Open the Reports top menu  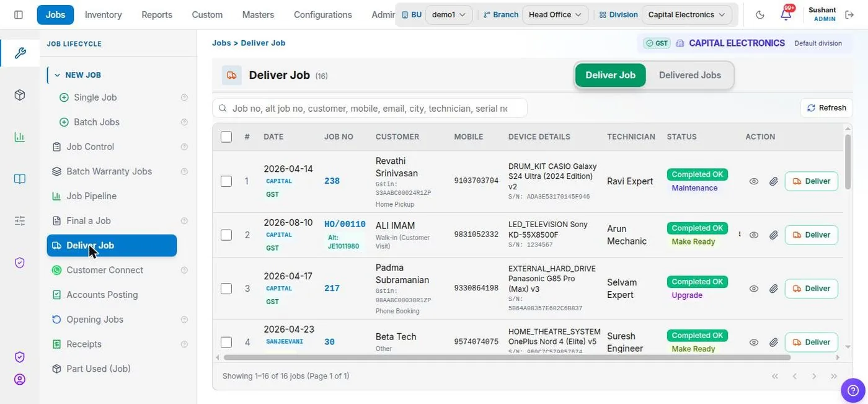[x=157, y=14]
